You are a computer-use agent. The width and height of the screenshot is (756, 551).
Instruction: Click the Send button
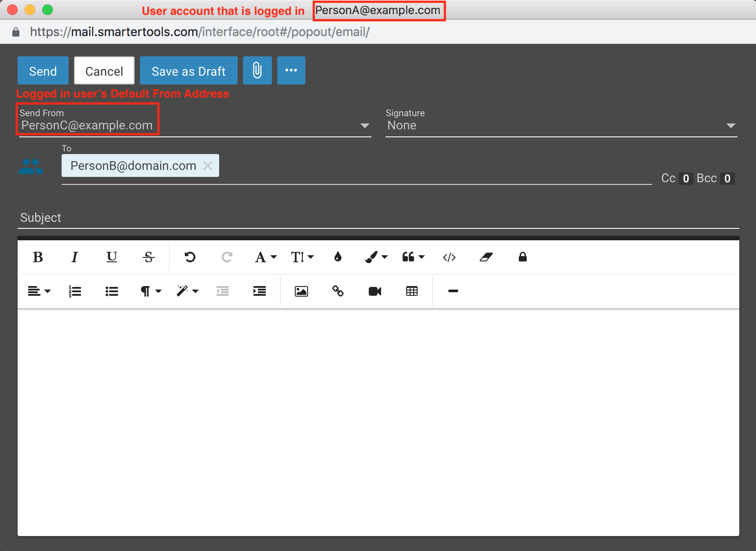click(43, 71)
